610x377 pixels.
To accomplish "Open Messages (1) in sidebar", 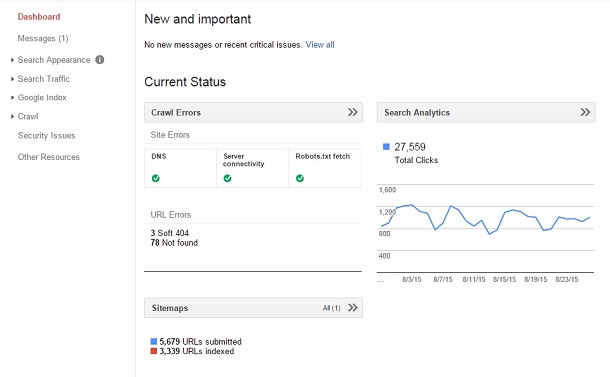I will tap(43, 38).
